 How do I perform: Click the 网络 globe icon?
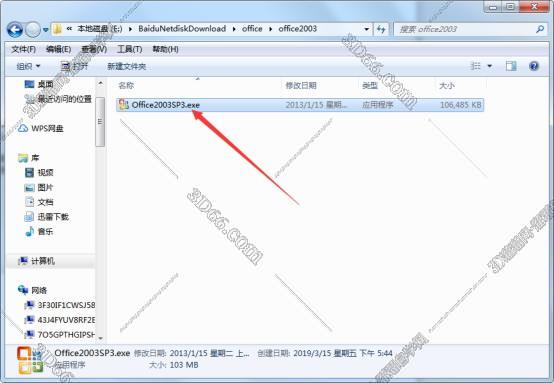(x=23, y=290)
